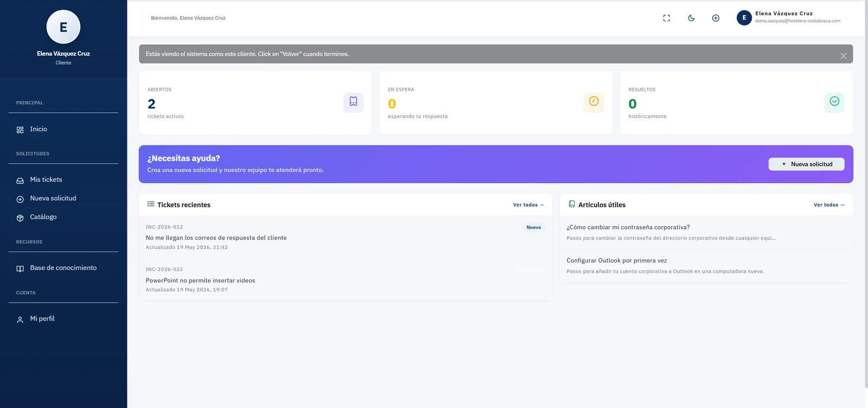Click the En espera stat card
This screenshot has width=868, height=408.
(496, 103)
